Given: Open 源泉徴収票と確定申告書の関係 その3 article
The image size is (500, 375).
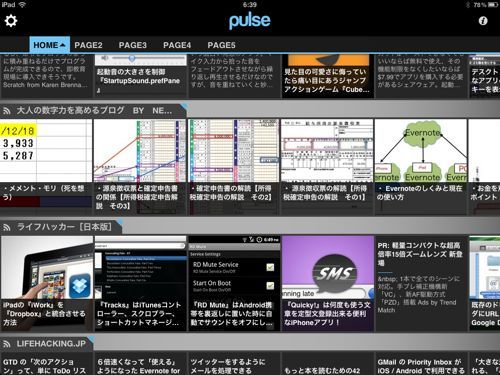Looking at the screenshot, I should click(140, 167).
